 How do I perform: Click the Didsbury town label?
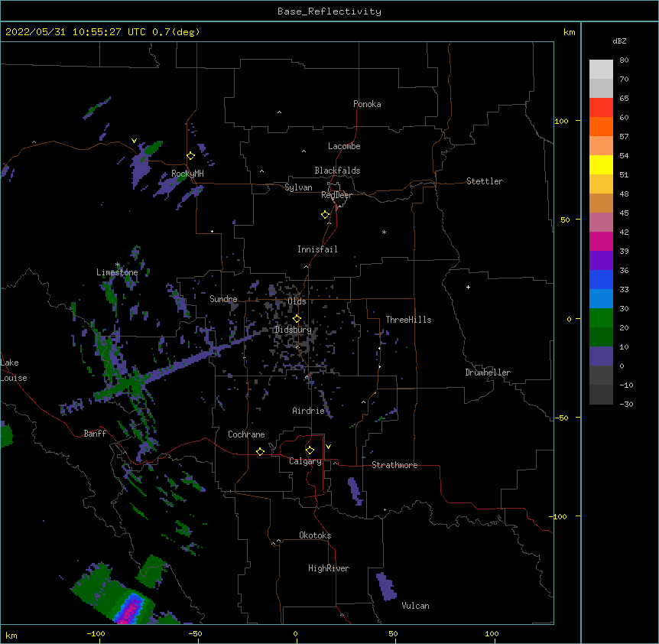point(293,330)
